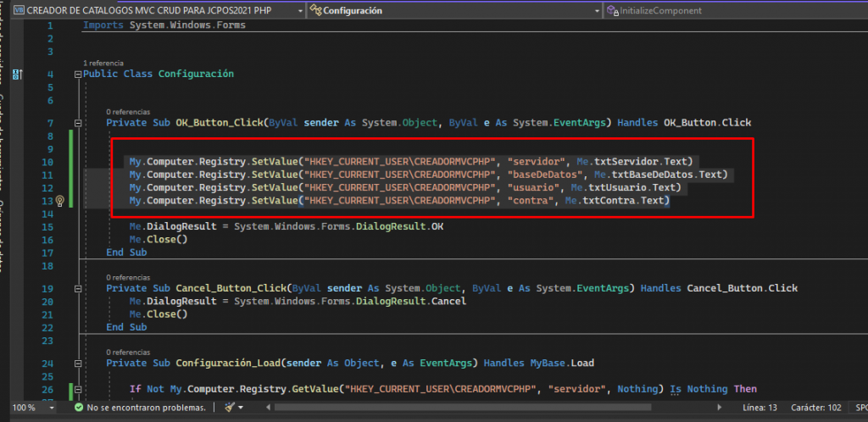Click the InitializeComponent member icon
868x422 pixels.
(x=612, y=11)
